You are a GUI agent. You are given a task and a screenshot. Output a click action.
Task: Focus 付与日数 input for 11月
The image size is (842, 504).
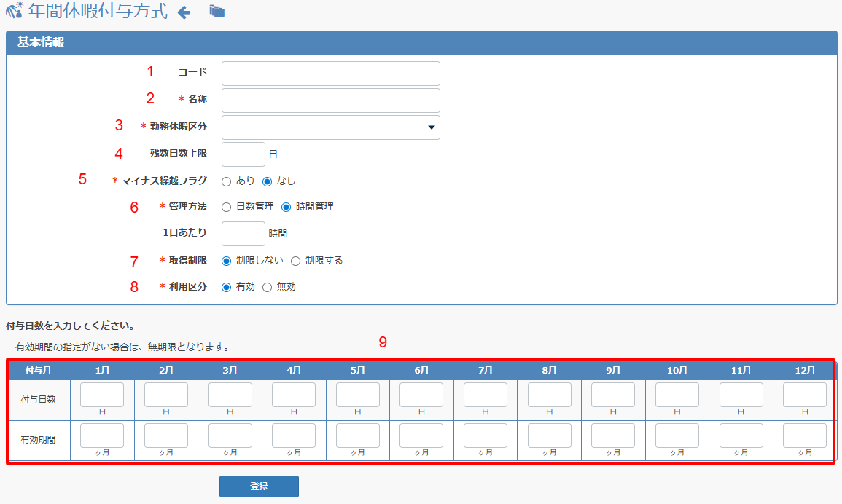coord(741,395)
